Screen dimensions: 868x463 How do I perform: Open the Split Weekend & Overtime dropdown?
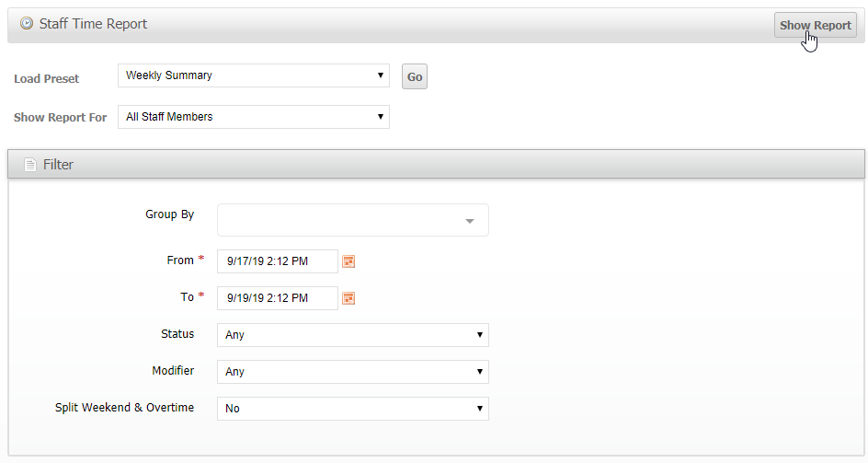[352, 409]
